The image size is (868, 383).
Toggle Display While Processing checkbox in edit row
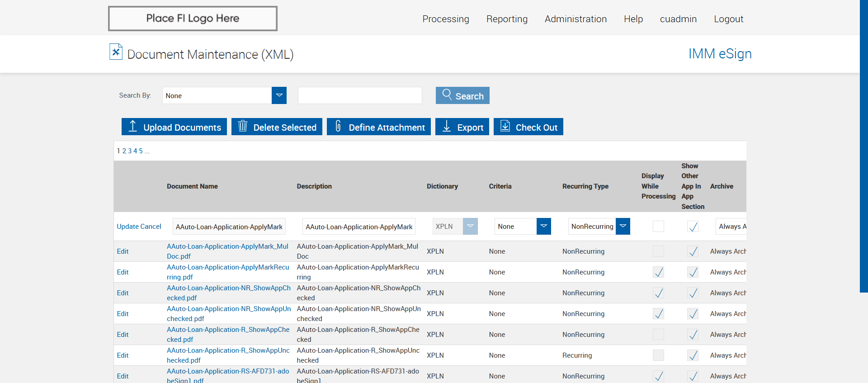point(658,227)
